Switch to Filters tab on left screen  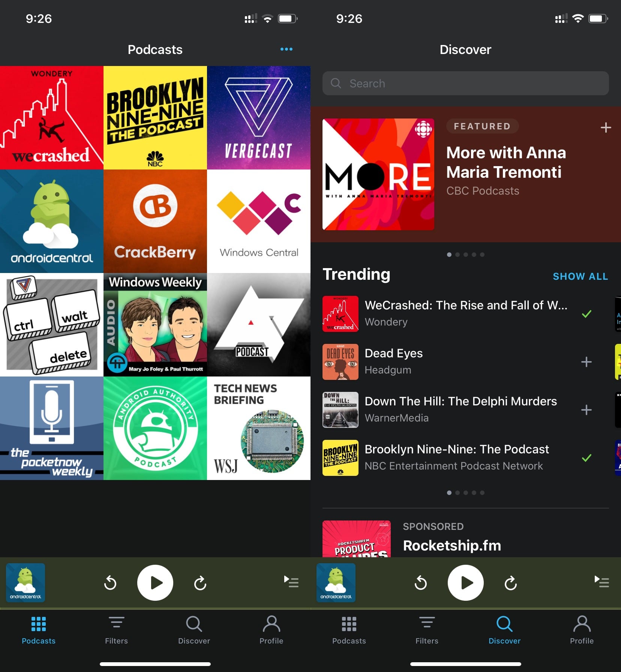tap(116, 630)
